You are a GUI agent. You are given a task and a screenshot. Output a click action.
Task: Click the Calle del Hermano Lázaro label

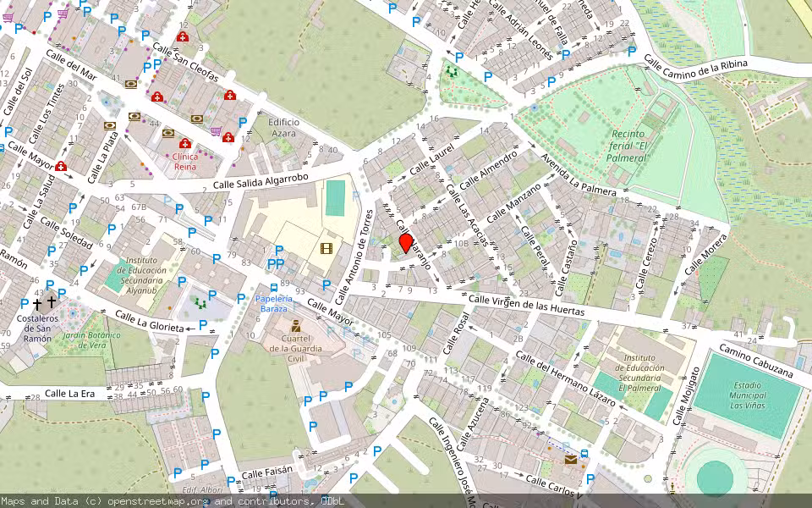pyautogui.click(x=566, y=378)
